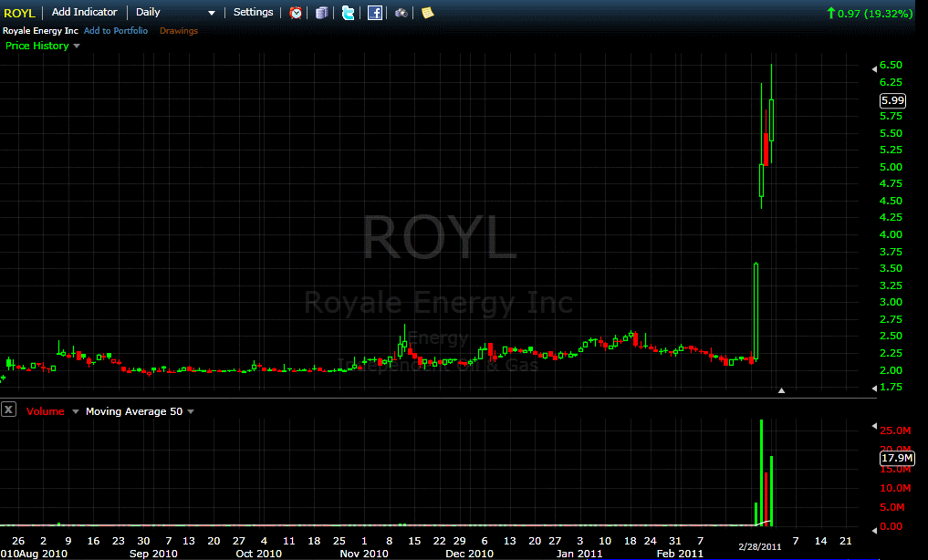Click the Sep 2010 month label

tap(153, 555)
